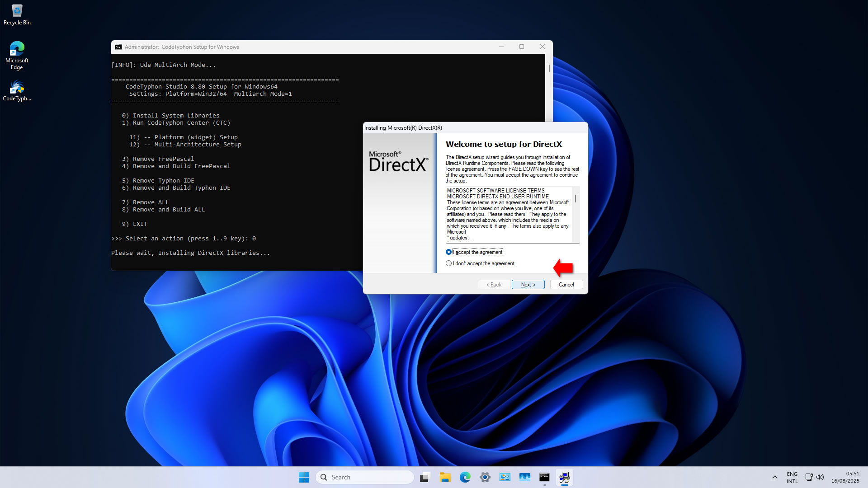This screenshot has width=868, height=488.
Task: Click the disabled Back button in DirectX setup
Action: point(494,285)
